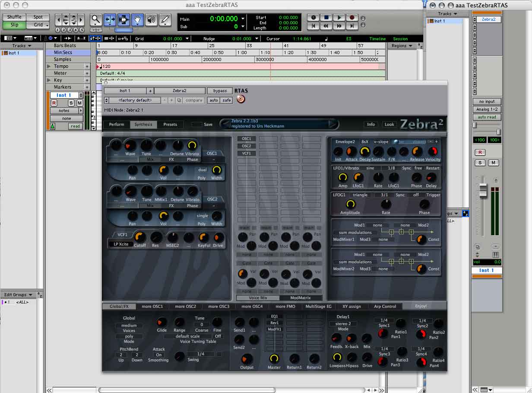Click the plug-in target bullseye icon

[x=241, y=99]
